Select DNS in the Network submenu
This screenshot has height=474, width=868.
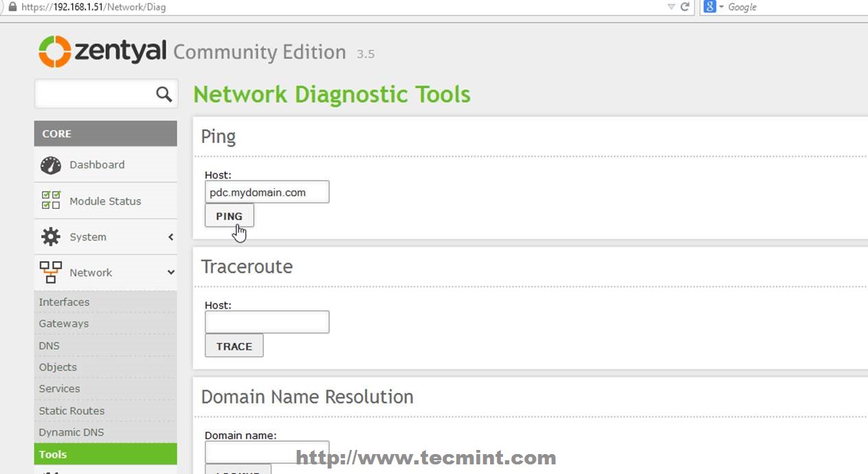[49, 346]
